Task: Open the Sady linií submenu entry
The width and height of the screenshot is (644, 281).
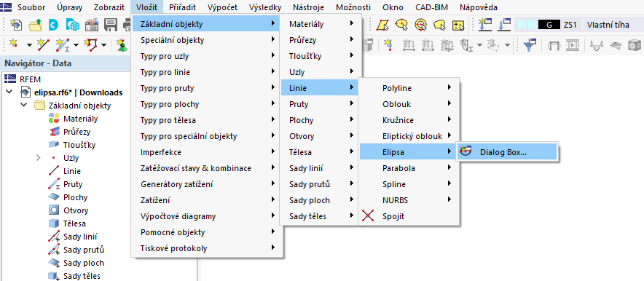Action: [320, 167]
